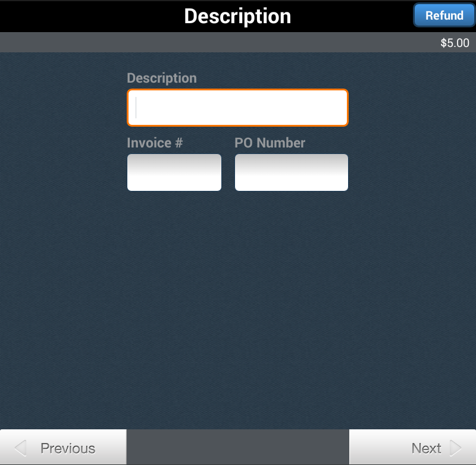The width and height of the screenshot is (476, 465).
Task: Click the Invoice # label text
Action: point(154,143)
